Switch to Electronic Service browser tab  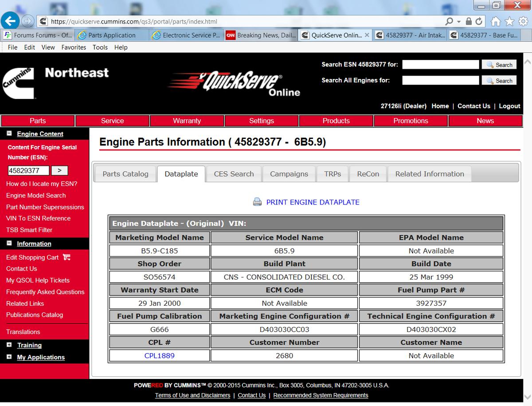[187, 35]
